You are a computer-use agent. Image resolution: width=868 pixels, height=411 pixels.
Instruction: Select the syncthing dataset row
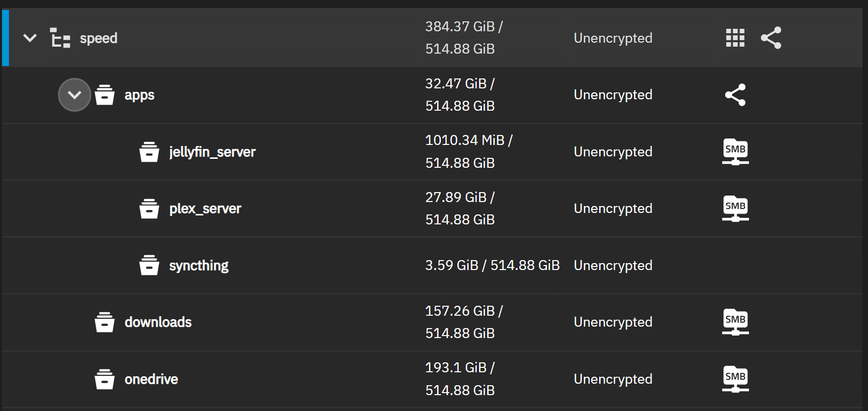[432, 266]
